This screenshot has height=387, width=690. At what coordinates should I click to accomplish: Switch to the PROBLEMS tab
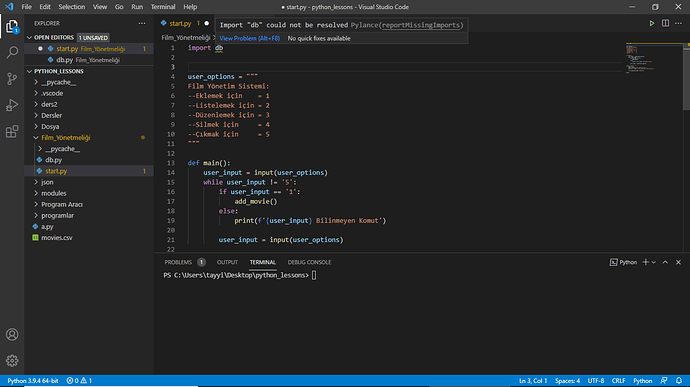[x=178, y=262]
